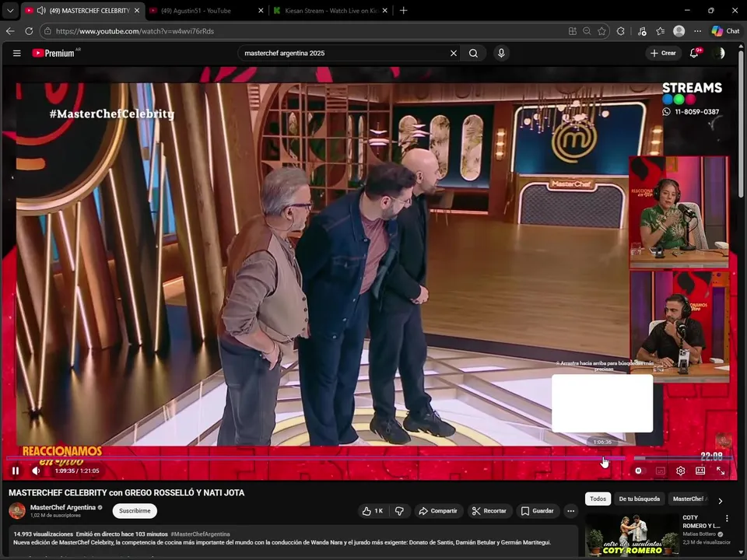747x560 pixels.
Task: Open video player settings gear
Action: click(x=680, y=471)
